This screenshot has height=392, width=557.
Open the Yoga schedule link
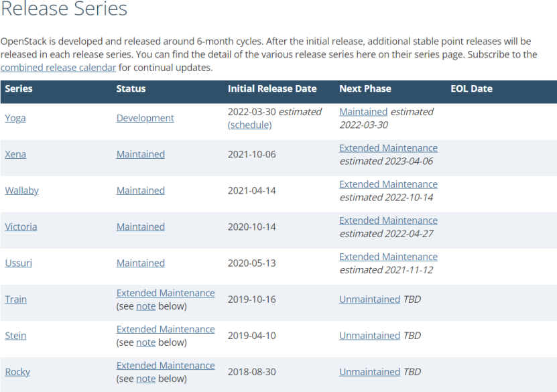(249, 125)
